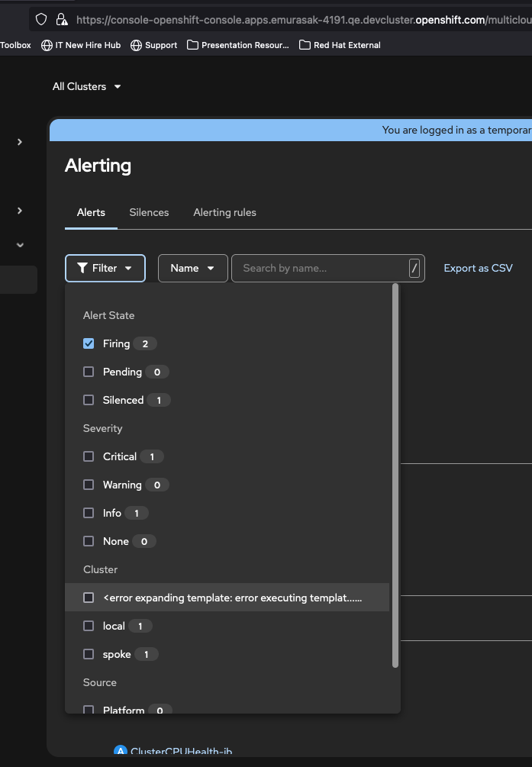Screen dimensions: 532x767
Task: Click the funnel icon in Filter button
Action: (82, 269)
